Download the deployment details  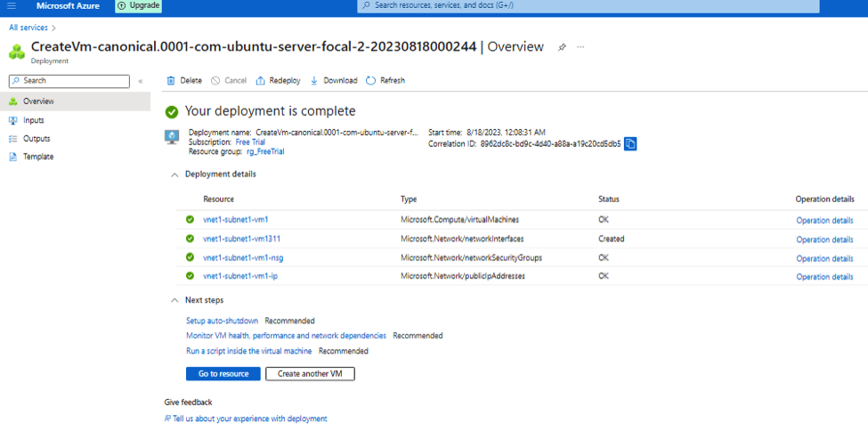[334, 81]
